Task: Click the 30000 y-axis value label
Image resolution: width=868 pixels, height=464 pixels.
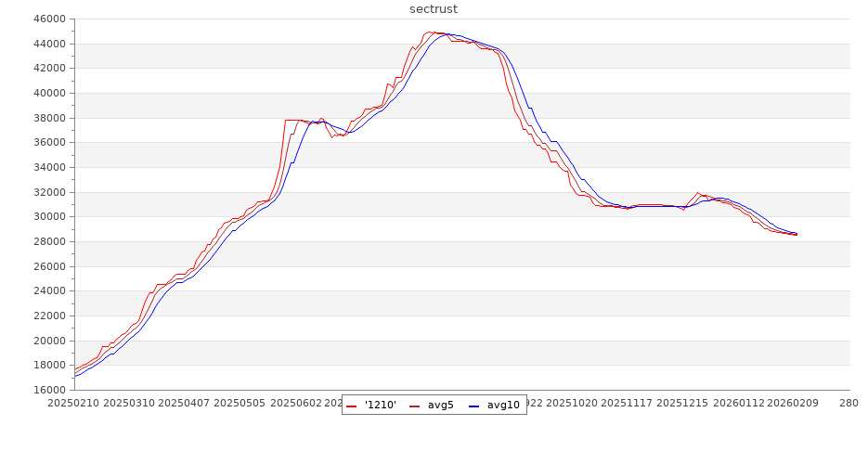Action: (48, 217)
